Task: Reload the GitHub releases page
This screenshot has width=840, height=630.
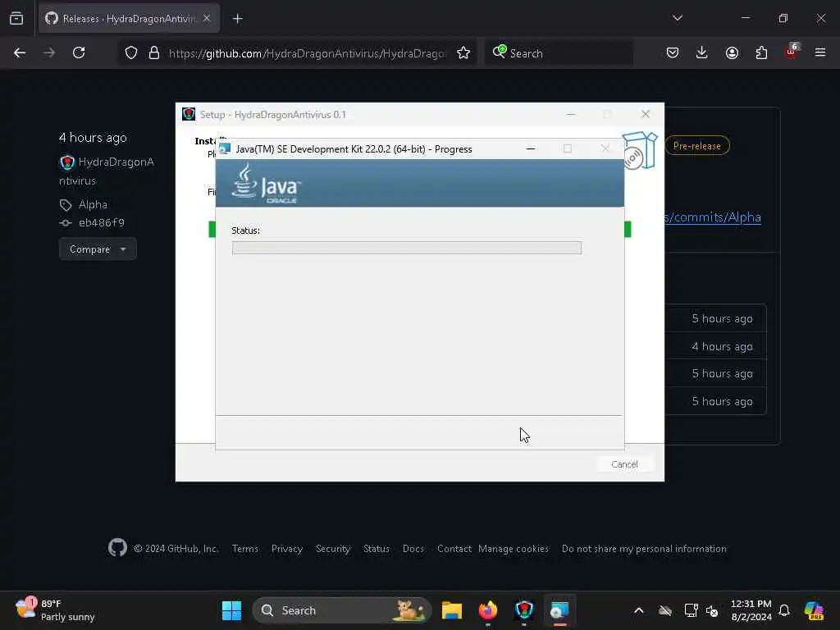Action: 79,52
